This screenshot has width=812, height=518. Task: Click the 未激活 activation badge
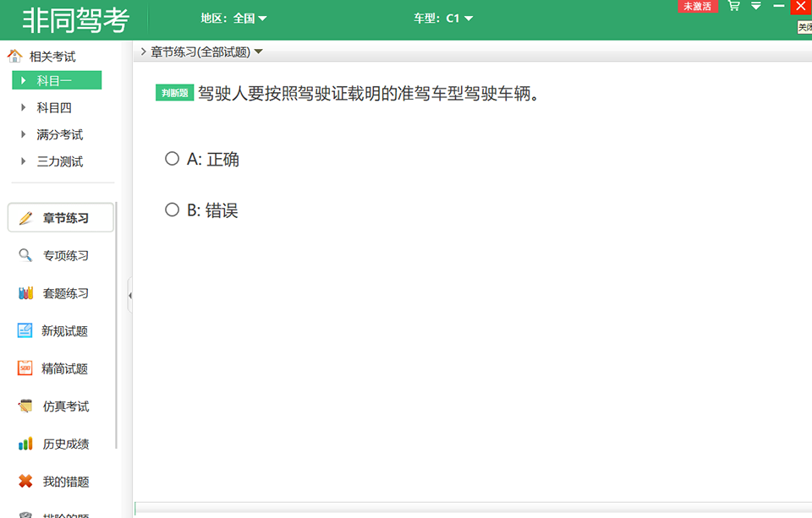pyautogui.click(x=698, y=7)
